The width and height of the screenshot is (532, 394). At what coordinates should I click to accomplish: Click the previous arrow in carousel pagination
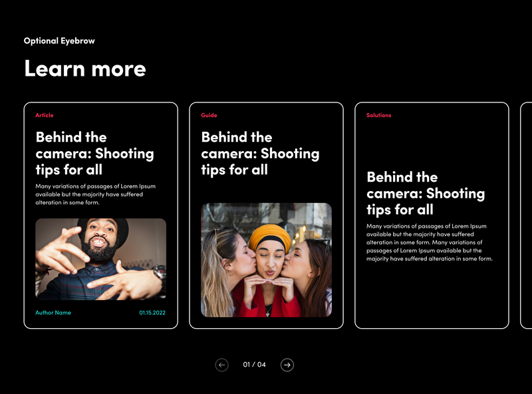(x=222, y=365)
